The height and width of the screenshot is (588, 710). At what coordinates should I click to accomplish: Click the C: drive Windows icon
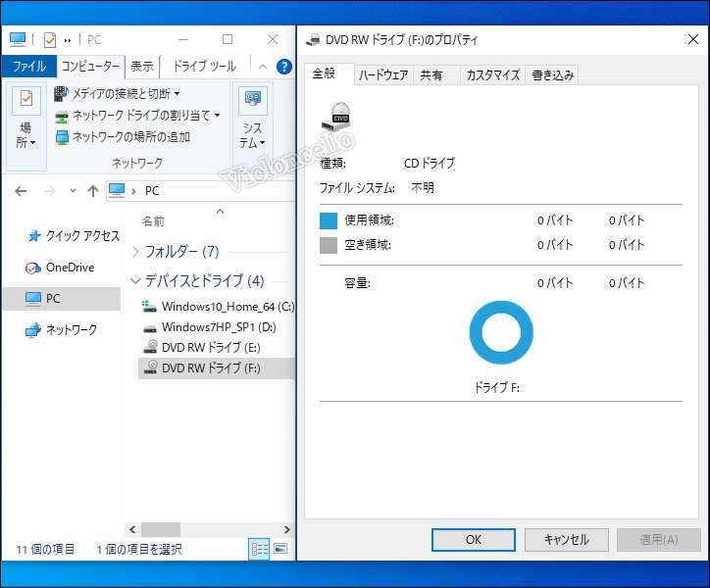tap(149, 307)
